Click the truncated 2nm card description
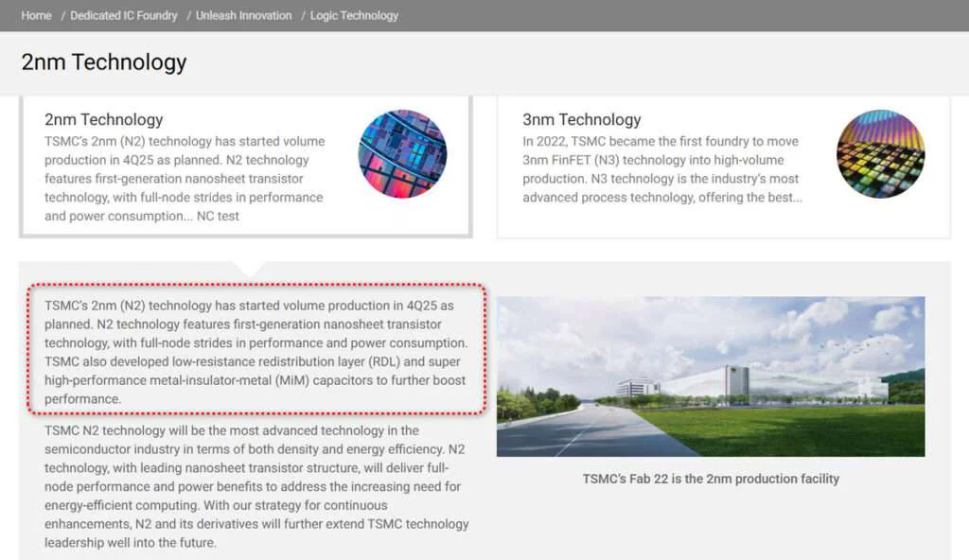 (x=185, y=178)
